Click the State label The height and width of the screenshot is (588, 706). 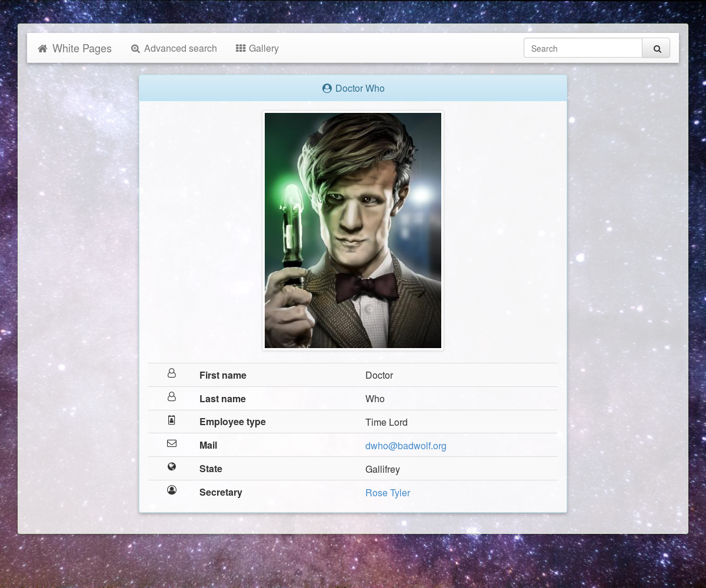pyautogui.click(x=211, y=469)
